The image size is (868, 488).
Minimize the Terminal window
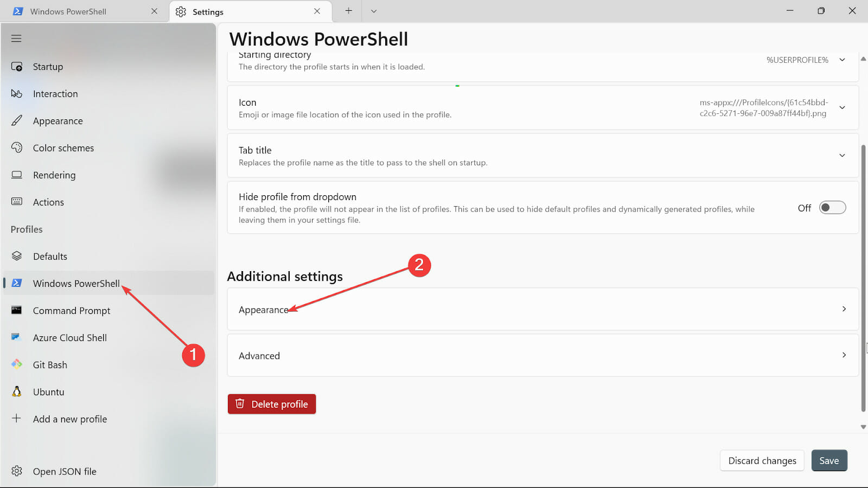point(790,11)
